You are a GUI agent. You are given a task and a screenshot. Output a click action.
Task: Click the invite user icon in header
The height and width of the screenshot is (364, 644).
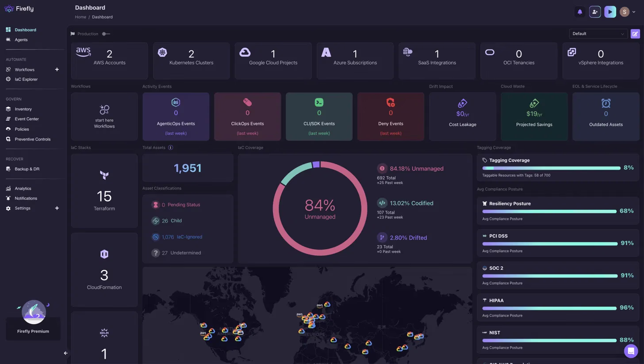pos(595,12)
